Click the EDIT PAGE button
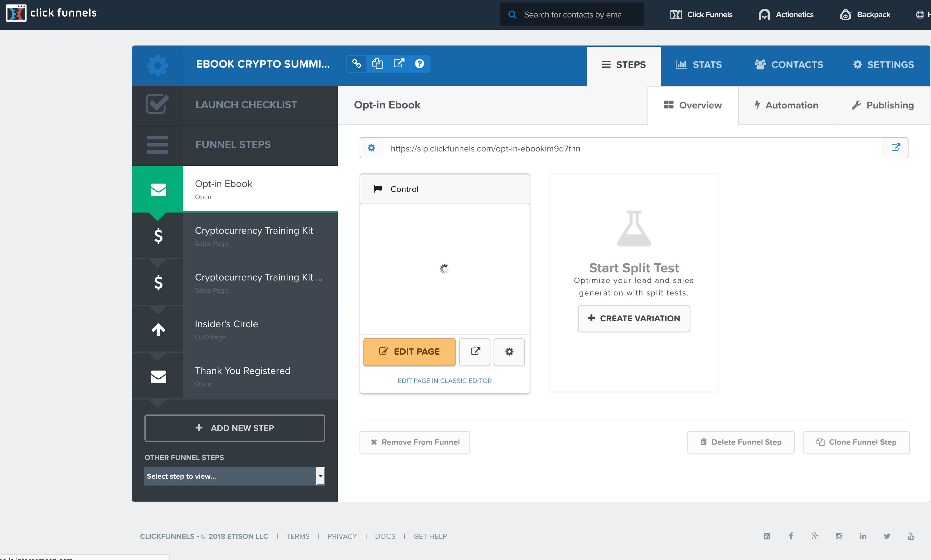This screenshot has height=560, width=931. pos(410,352)
